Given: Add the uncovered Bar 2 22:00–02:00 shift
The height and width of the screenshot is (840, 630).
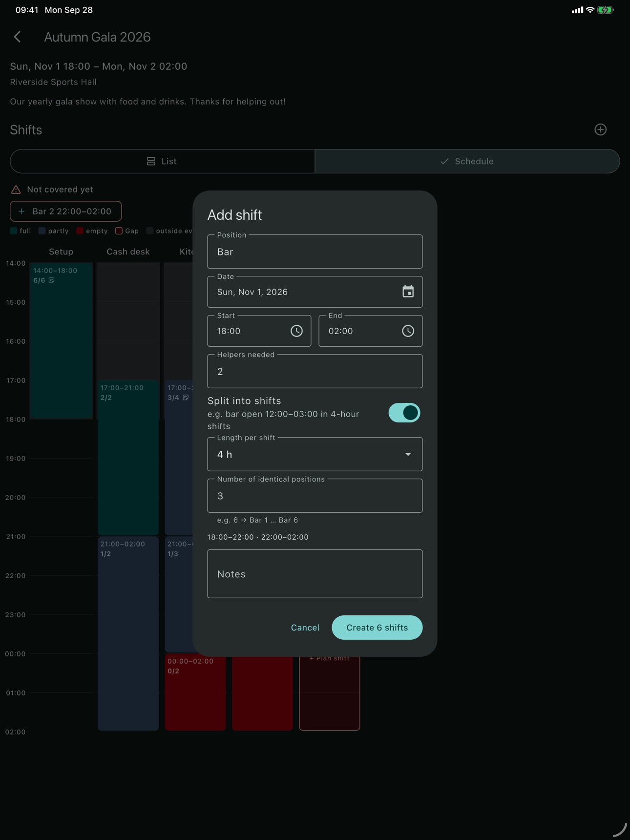Looking at the screenshot, I should click(66, 211).
